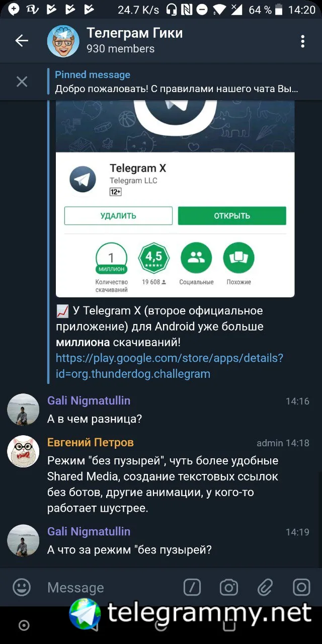Viewport: 322px width, 644px height.
Task: Attach a file with paperclip icon
Action: click(x=265, y=587)
